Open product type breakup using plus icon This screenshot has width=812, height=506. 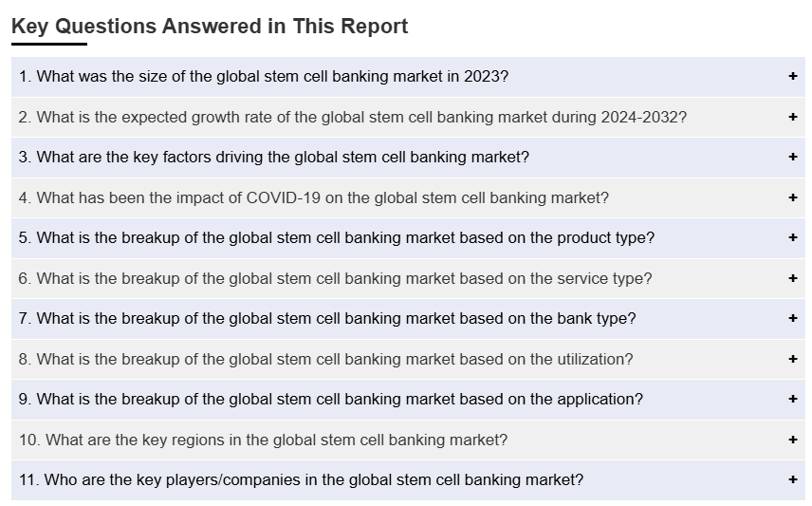point(793,237)
